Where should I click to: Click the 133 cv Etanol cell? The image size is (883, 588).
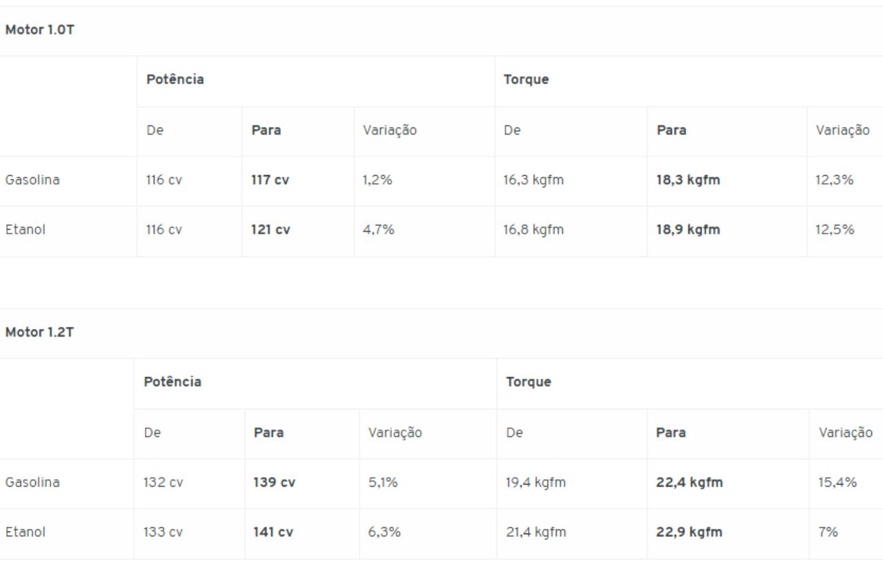(x=163, y=532)
